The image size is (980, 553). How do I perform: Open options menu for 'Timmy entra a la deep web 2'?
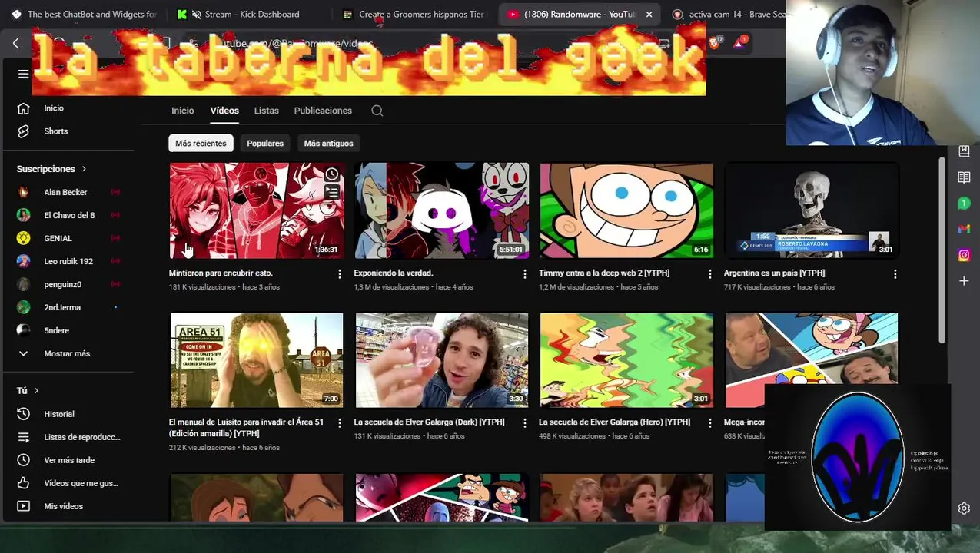[710, 273]
